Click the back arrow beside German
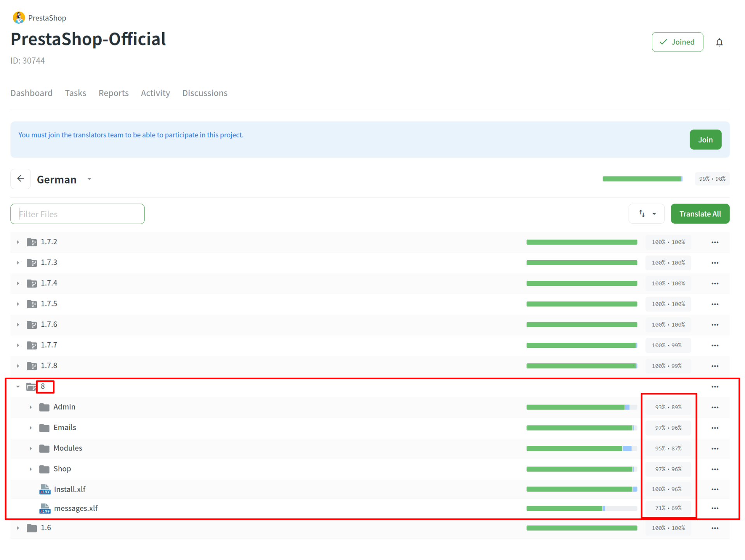The width and height of the screenshot is (745, 560). click(21, 179)
